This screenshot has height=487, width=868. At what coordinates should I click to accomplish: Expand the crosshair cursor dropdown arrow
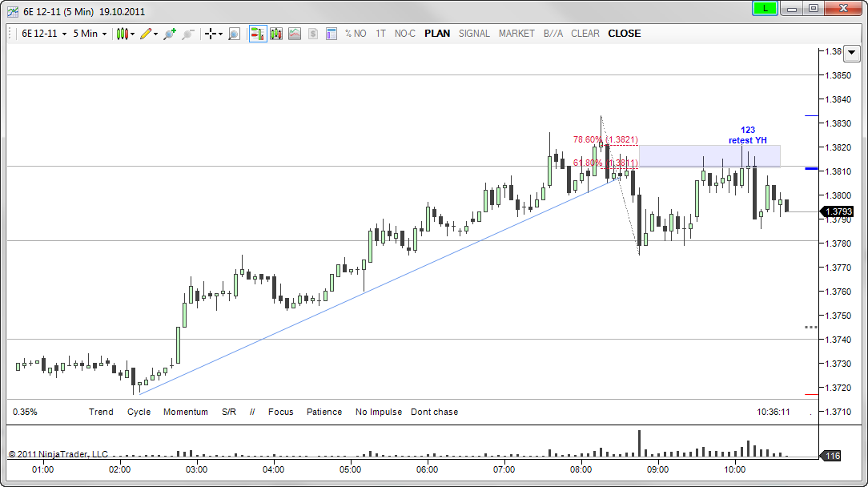(220, 34)
